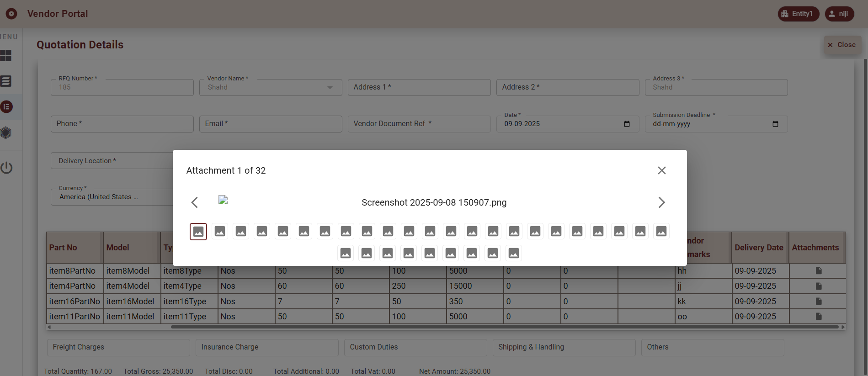Select the last thumbnail in the first row

tap(661, 232)
